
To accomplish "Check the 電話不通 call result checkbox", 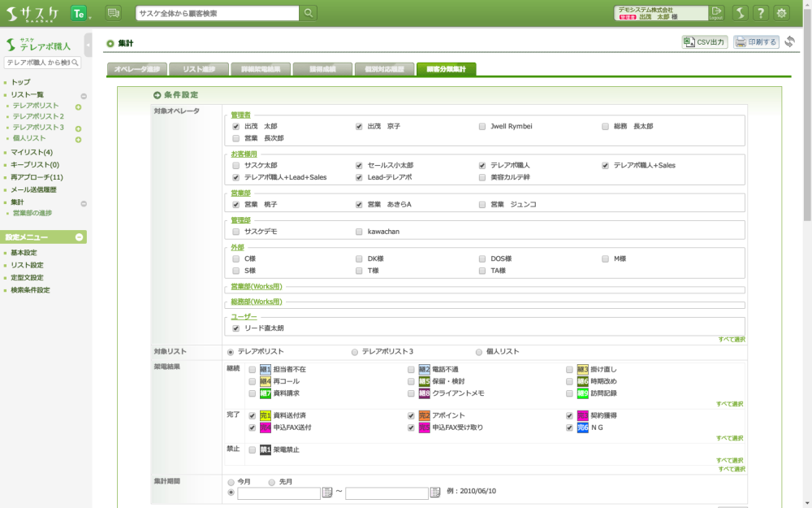I will [x=411, y=370].
